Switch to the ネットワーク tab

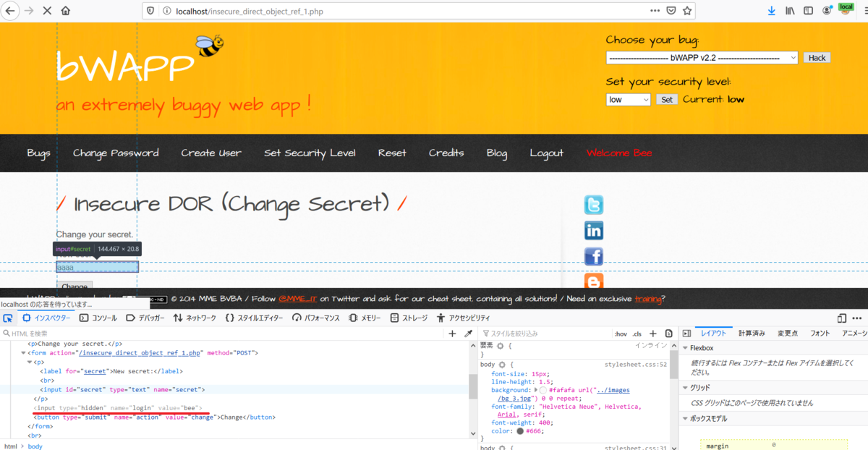pos(195,318)
